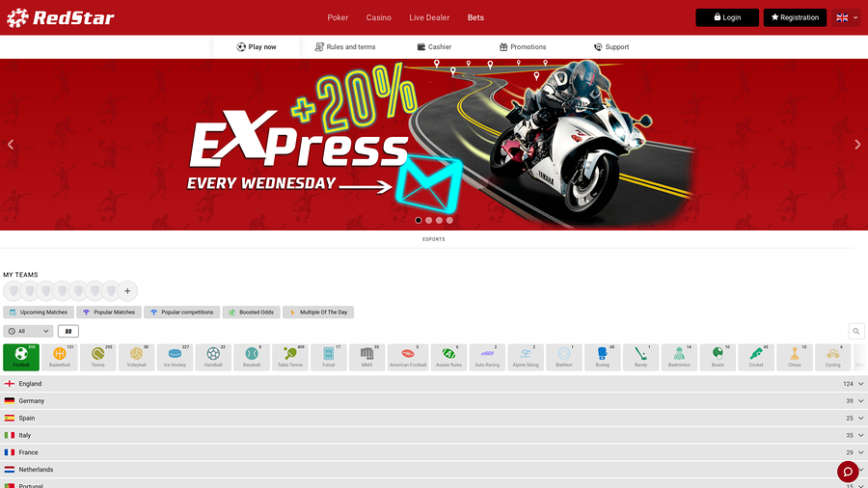868x488 pixels.
Task: Select the Table Tennis sport icon
Action: (290, 357)
